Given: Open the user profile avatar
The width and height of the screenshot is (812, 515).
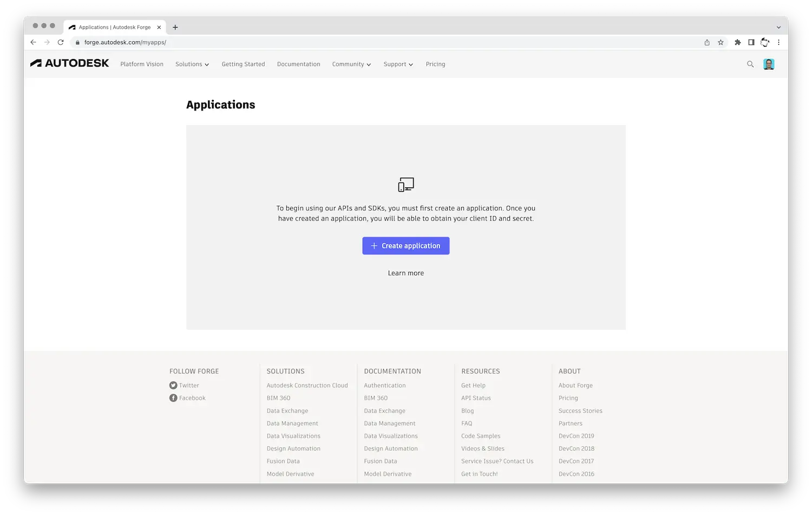Looking at the screenshot, I should coord(769,64).
